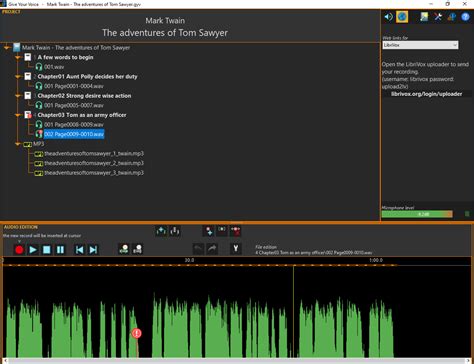Select 001 Page0008-0009.wav file

(74, 125)
